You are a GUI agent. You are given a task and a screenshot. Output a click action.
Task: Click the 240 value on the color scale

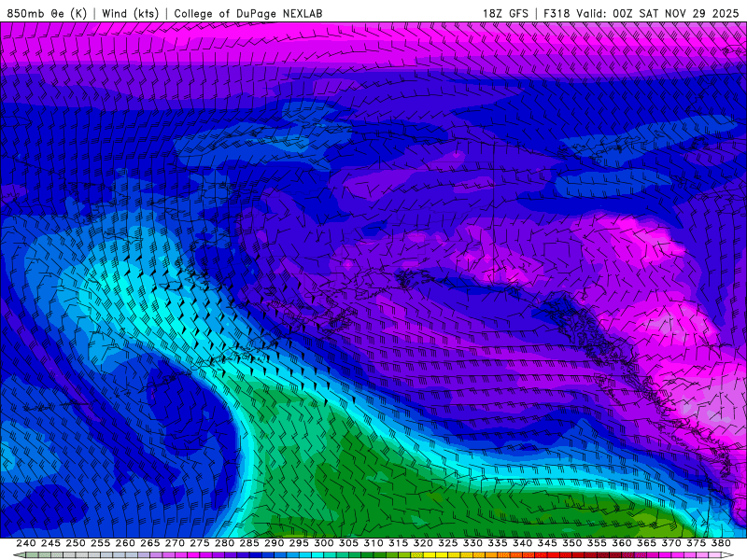pyautogui.click(x=26, y=543)
